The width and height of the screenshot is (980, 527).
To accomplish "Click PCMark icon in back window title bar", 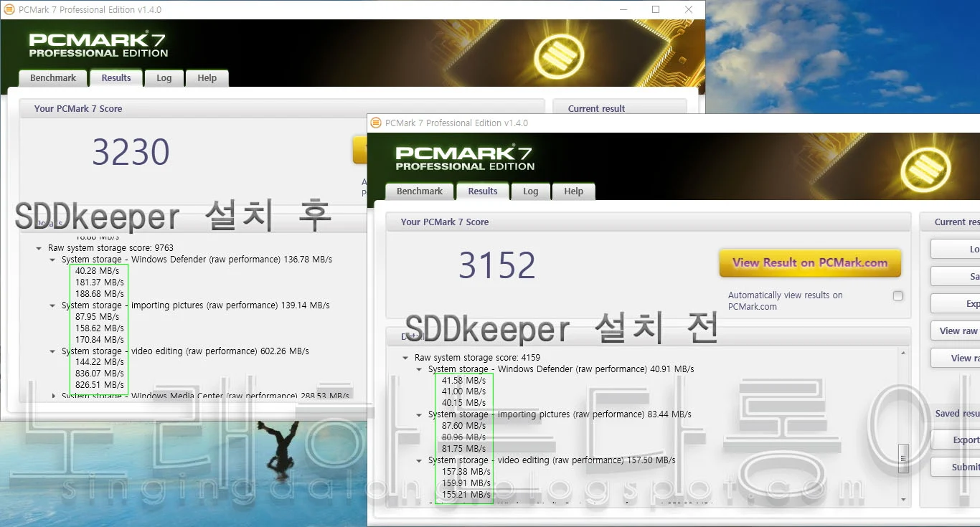I will click(x=9, y=9).
